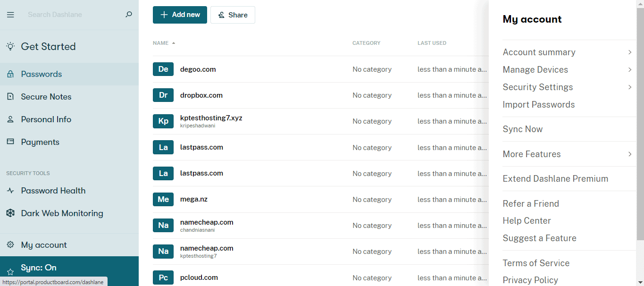Screen dimensions: 644x286
Task: Focus the Search Dashlane field
Action: [x=73, y=15]
